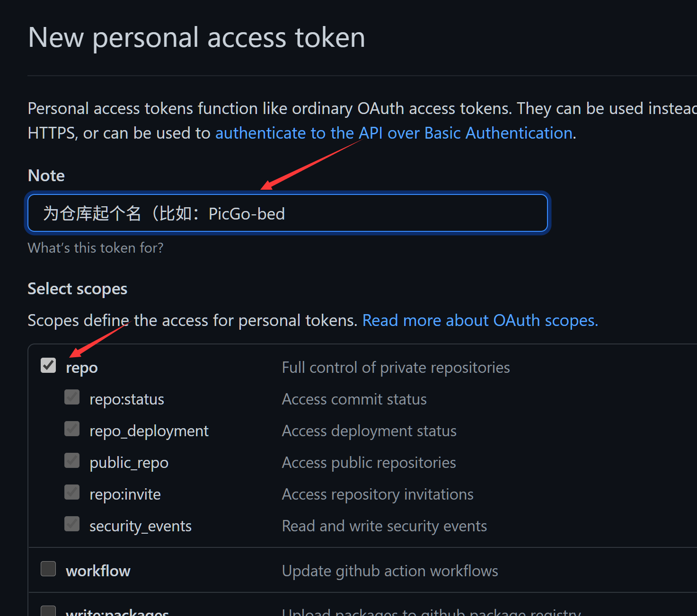Uncheck the repo scope checkbox
697x616 pixels.
tap(48, 365)
